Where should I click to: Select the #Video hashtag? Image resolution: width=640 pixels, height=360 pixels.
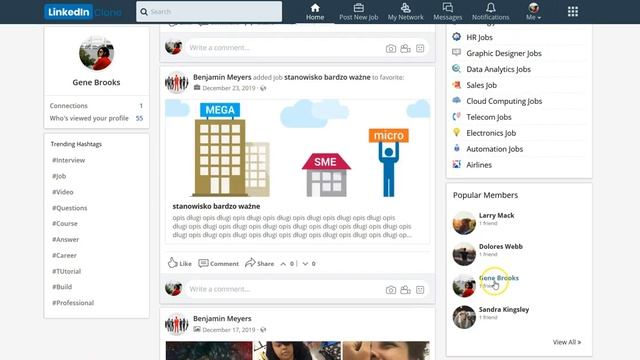[63, 192]
